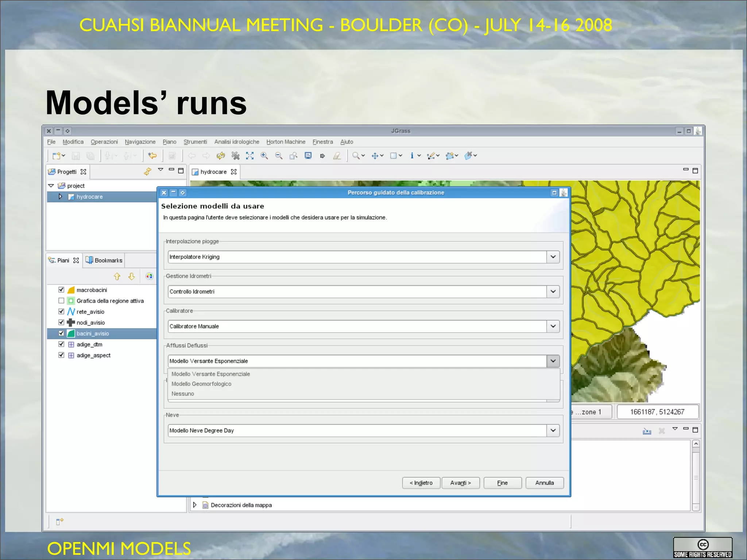Open the Horton Machine menu
The image size is (747, 560).
286,142
